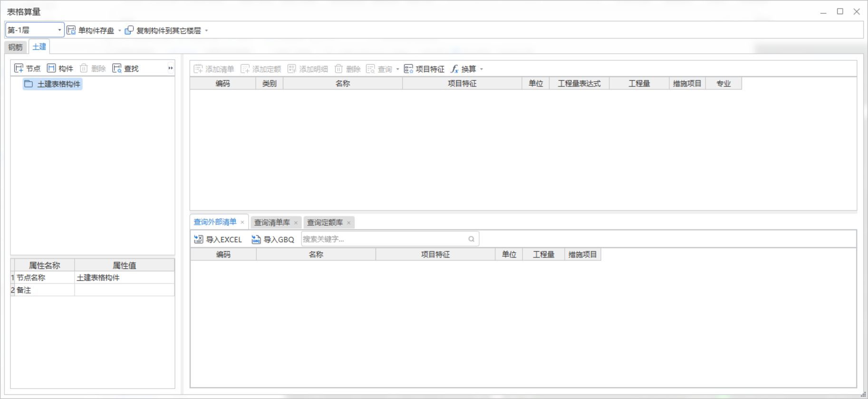Minimize the 表格算量 window
This screenshot has width=868, height=399.
823,12
